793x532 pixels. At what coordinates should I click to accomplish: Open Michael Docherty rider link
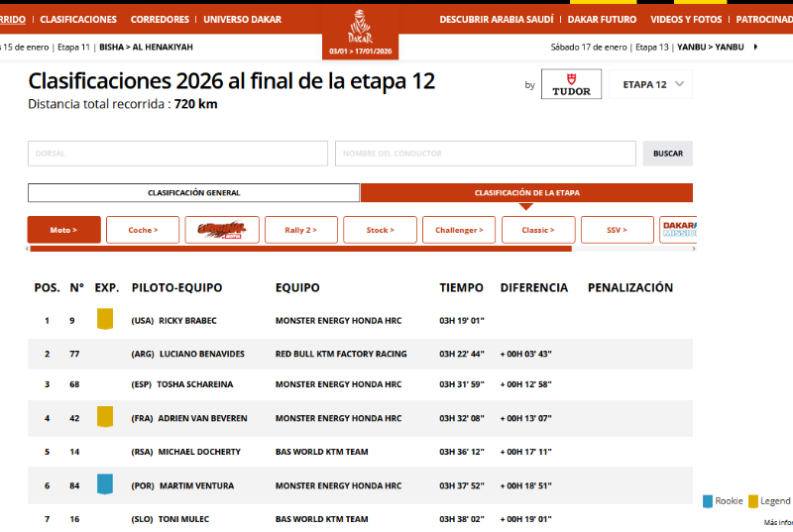point(199,452)
